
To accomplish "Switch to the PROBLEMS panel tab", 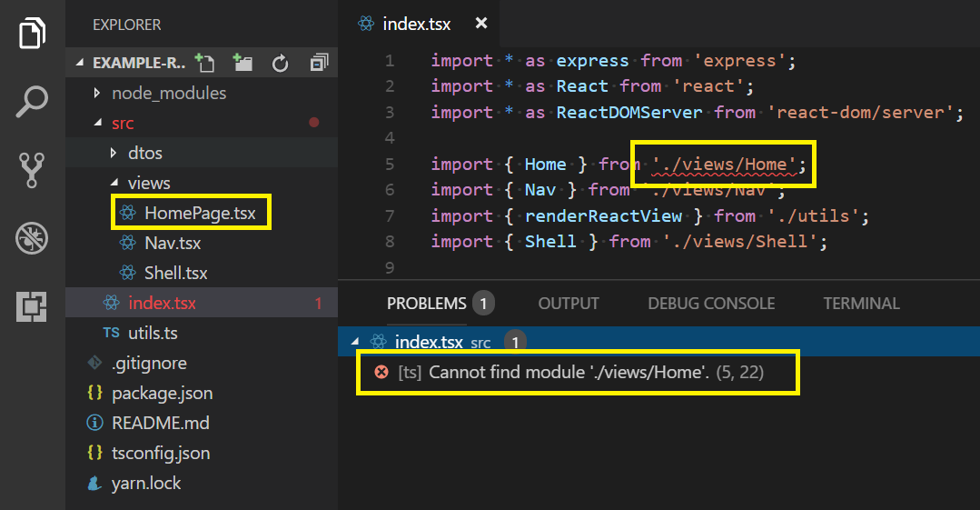I will click(x=427, y=304).
